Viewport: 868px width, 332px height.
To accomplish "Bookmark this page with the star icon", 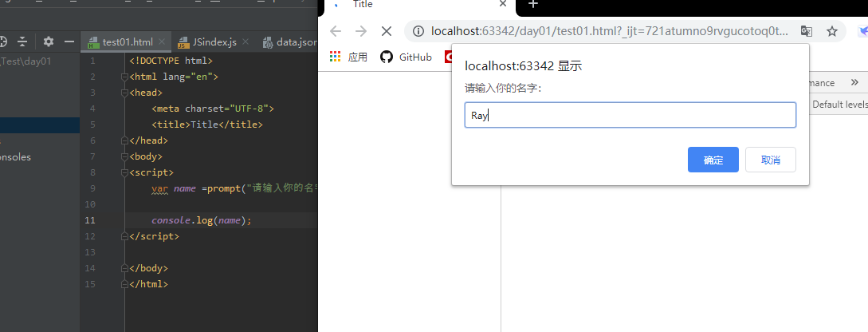I will point(831,31).
